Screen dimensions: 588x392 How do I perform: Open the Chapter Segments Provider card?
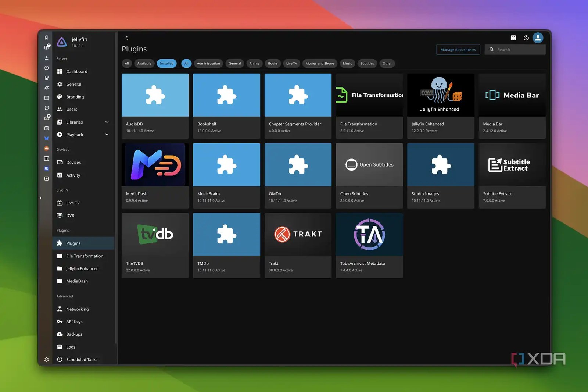(298, 106)
